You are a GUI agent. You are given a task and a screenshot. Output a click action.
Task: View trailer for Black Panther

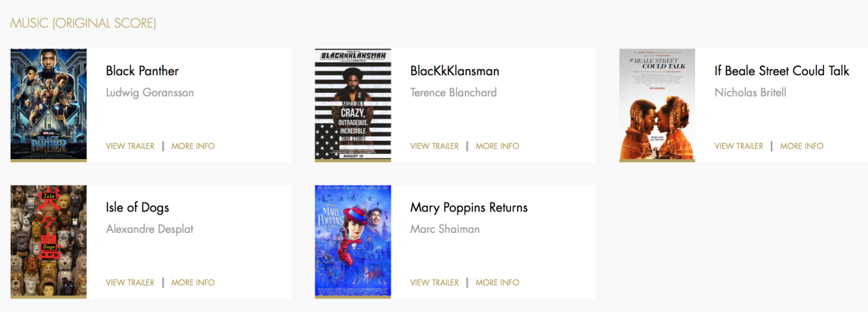(x=130, y=146)
